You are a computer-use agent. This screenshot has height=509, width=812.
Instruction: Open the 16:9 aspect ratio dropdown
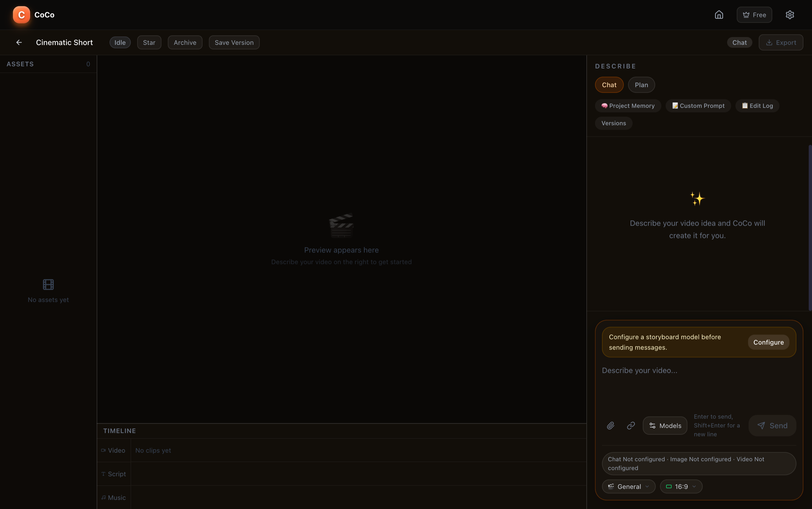[x=681, y=487]
